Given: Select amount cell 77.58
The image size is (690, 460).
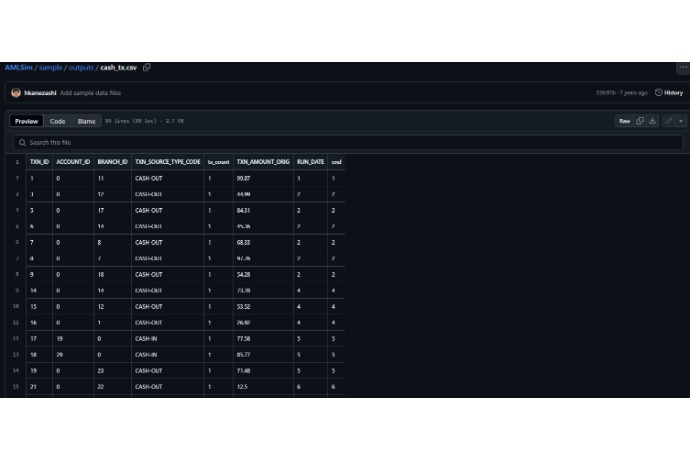Looking at the screenshot, I should click(263, 339).
